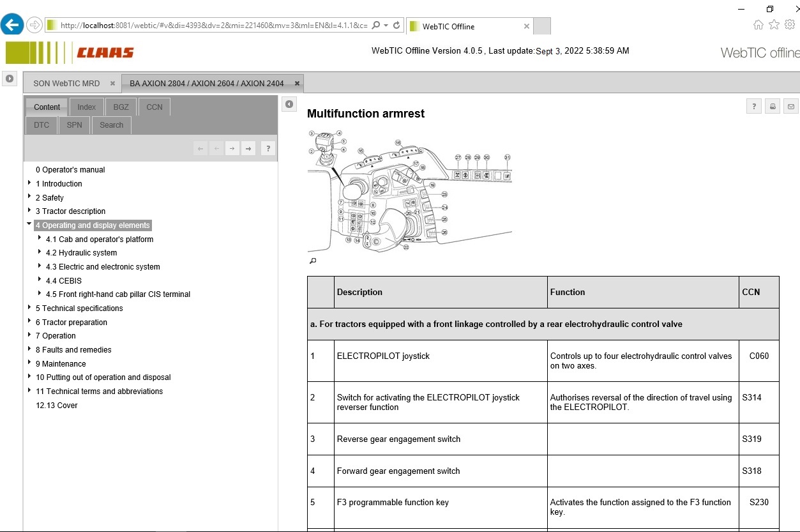Open the Search tab
This screenshot has height=532, width=800.
pos(112,125)
